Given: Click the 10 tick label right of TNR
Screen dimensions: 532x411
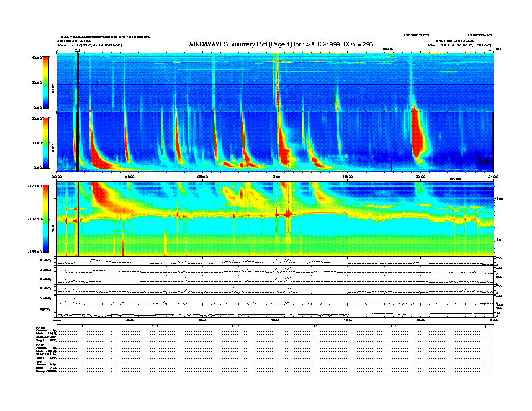Looking at the screenshot, I should point(498,240).
